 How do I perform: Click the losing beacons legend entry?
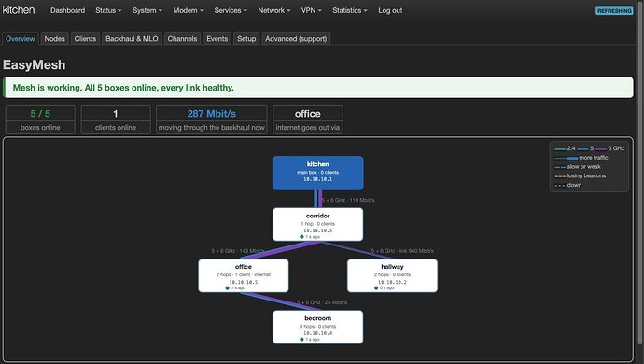tap(580, 175)
